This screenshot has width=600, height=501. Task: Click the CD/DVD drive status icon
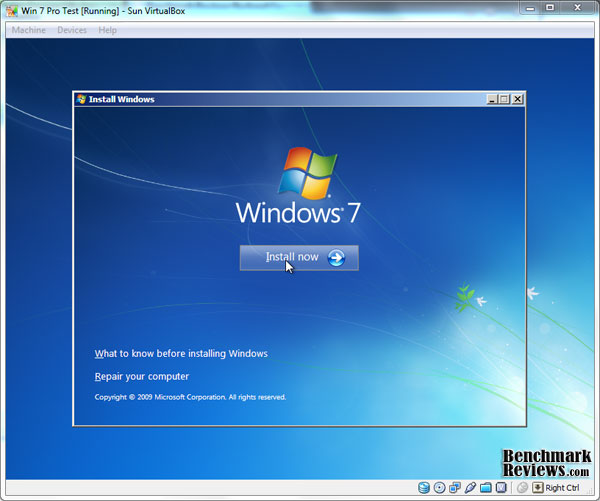click(439, 488)
